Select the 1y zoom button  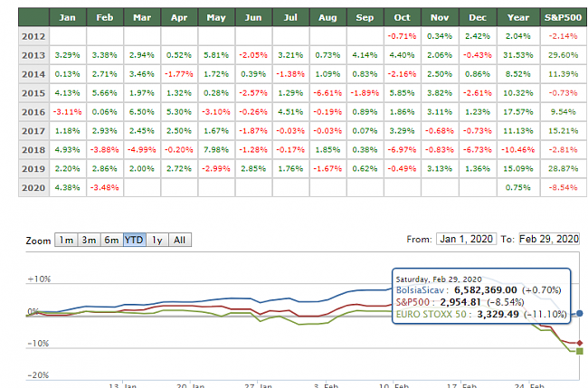(x=157, y=240)
